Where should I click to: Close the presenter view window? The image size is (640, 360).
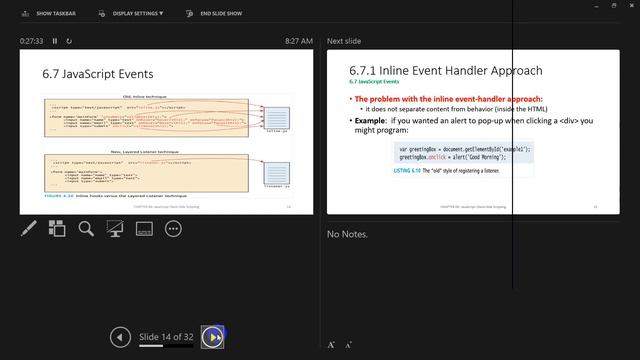click(631, 6)
